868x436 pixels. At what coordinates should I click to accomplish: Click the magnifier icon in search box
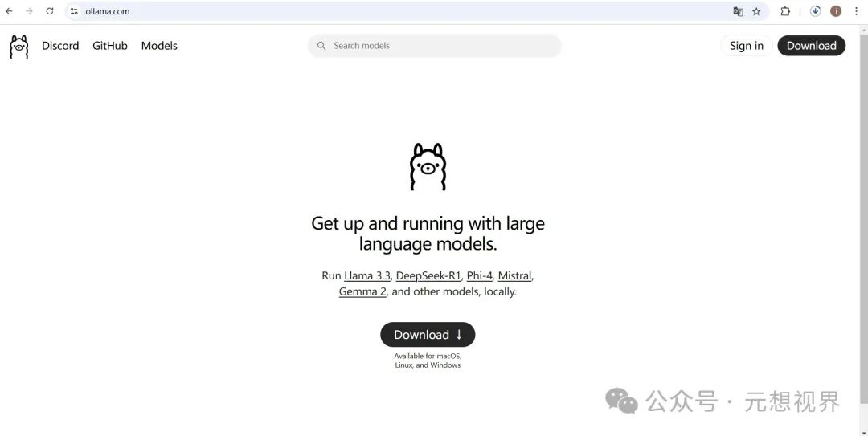[321, 46]
